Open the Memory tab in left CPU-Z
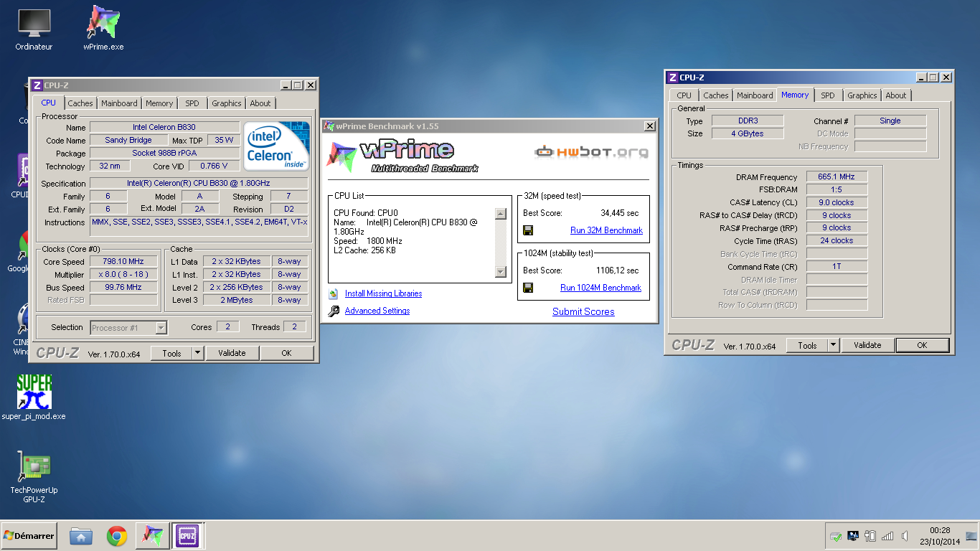 point(159,103)
